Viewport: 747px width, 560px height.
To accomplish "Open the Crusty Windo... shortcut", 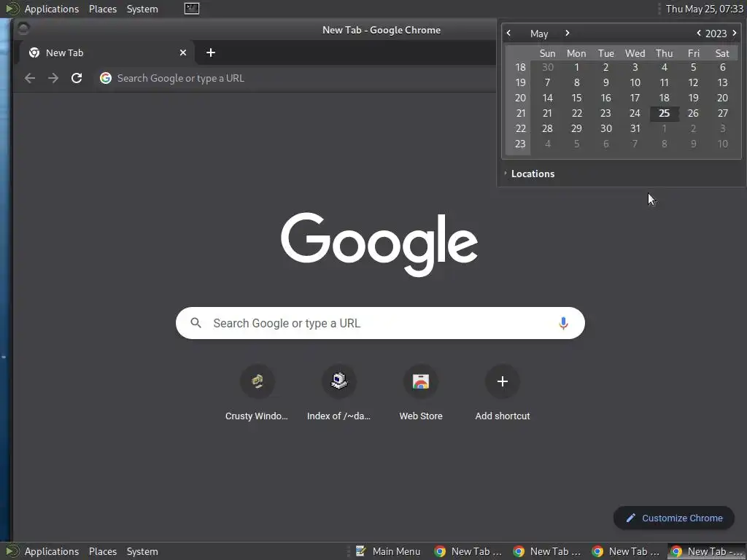I will pyautogui.click(x=257, y=393).
